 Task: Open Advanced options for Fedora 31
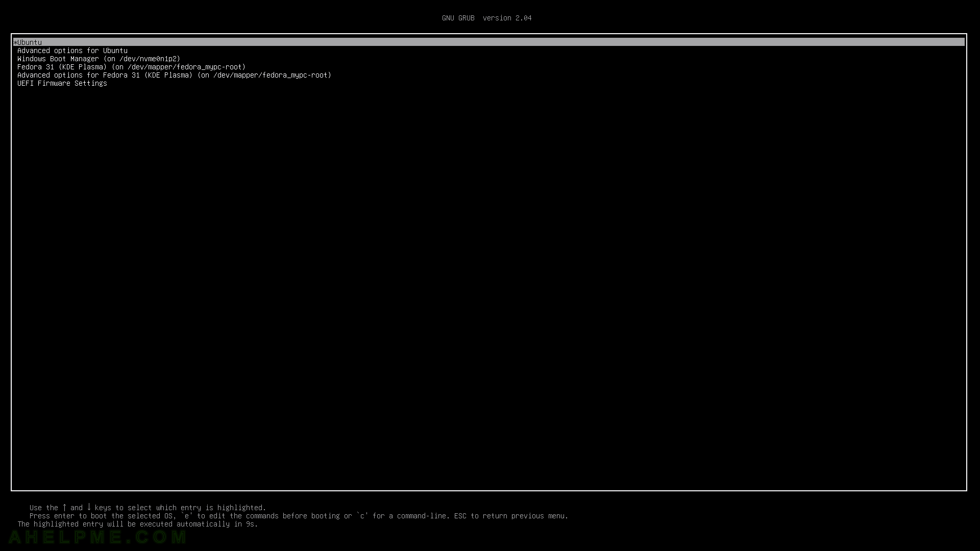[x=174, y=75]
